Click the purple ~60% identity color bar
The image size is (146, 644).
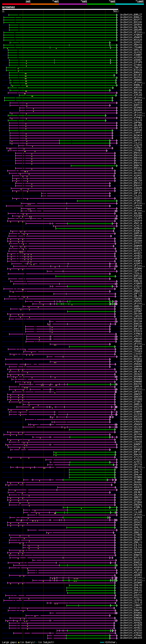click(x=73, y=4)
